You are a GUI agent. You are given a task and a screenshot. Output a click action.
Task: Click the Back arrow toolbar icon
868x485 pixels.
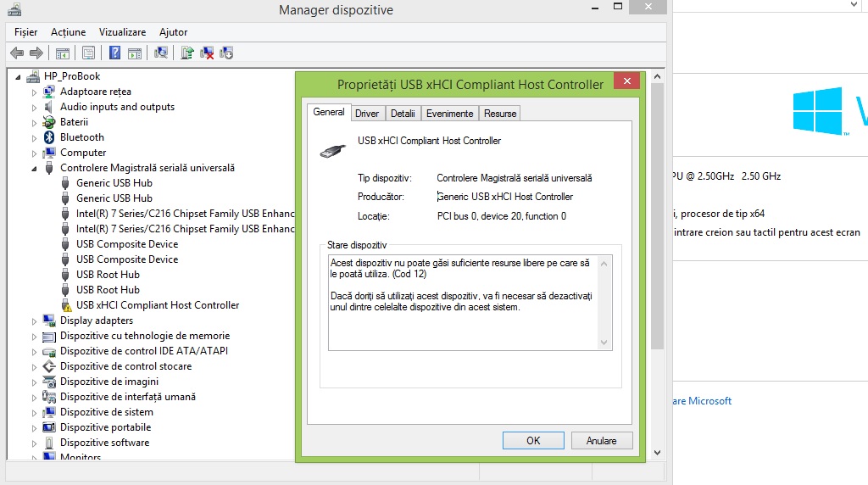tap(17, 53)
